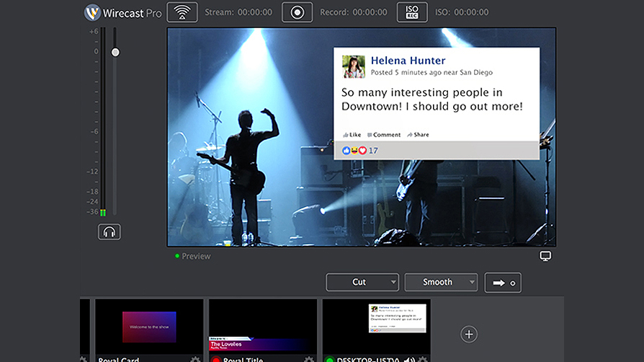Click Helena Hunter name in preview
644x362 pixels.
pyautogui.click(x=408, y=61)
